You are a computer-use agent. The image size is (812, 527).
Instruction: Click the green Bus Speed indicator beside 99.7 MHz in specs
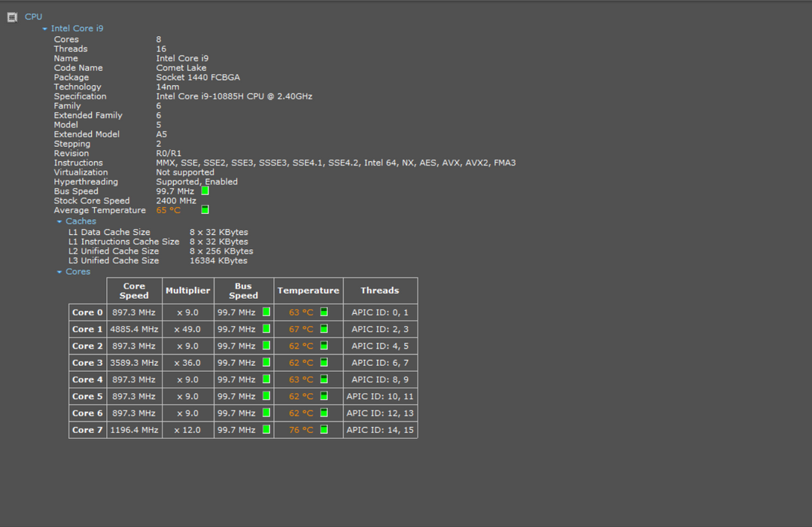(x=205, y=191)
